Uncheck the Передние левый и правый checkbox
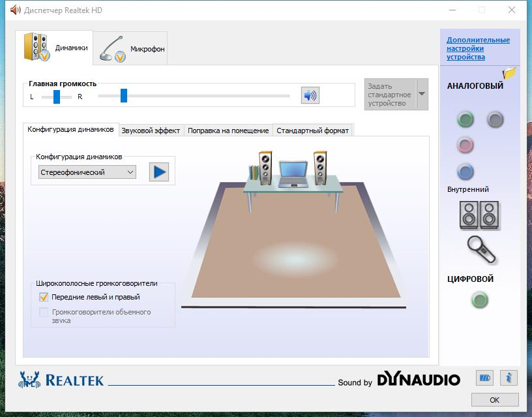 pyautogui.click(x=44, y=297)
